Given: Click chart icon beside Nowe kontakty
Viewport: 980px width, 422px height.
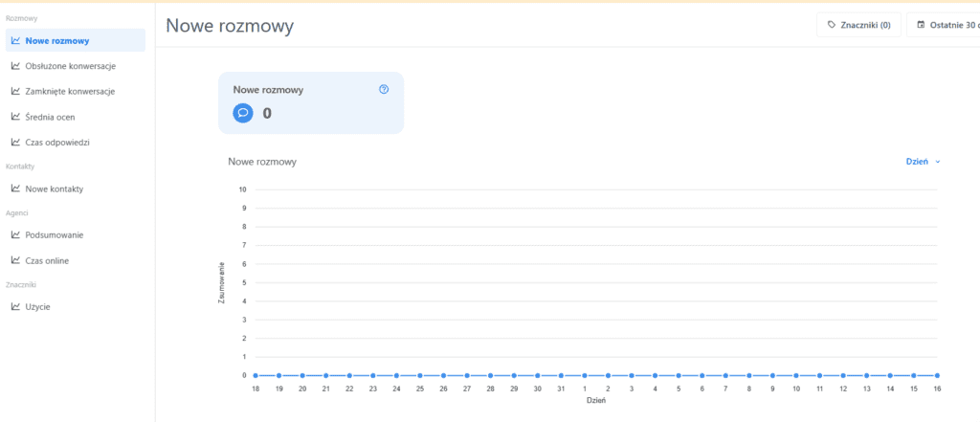Looking at the screenshot, I should click(x=15, y=189).
